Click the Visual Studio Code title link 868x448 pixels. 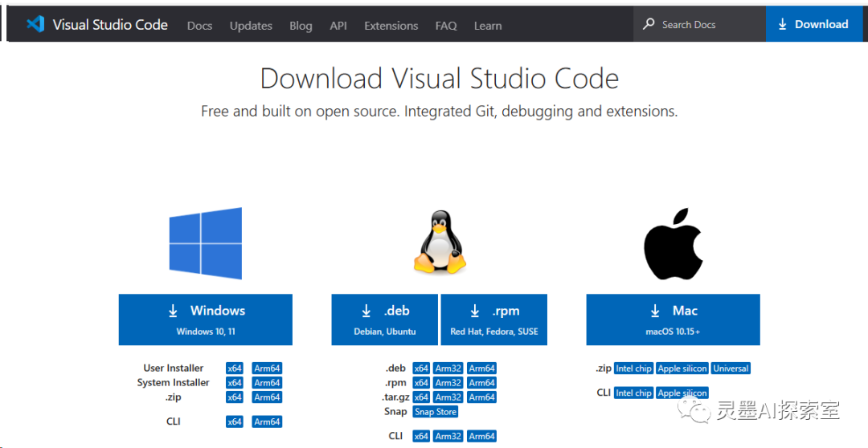click(110, 24)
